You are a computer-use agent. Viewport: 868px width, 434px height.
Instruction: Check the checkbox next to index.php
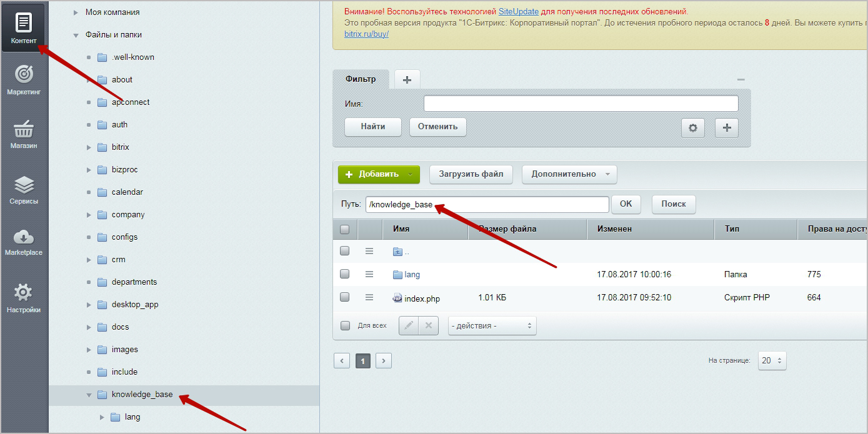point(344,297)
